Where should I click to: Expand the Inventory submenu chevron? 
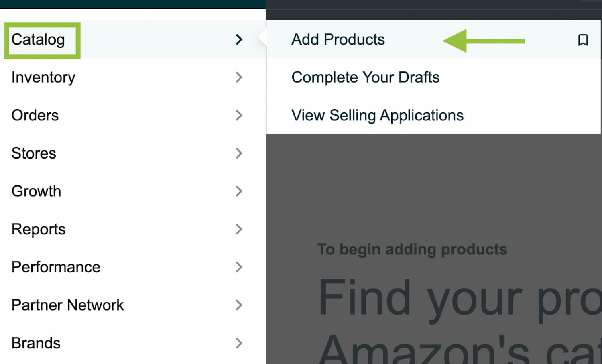pyautogui.click(x=239, y=77)
